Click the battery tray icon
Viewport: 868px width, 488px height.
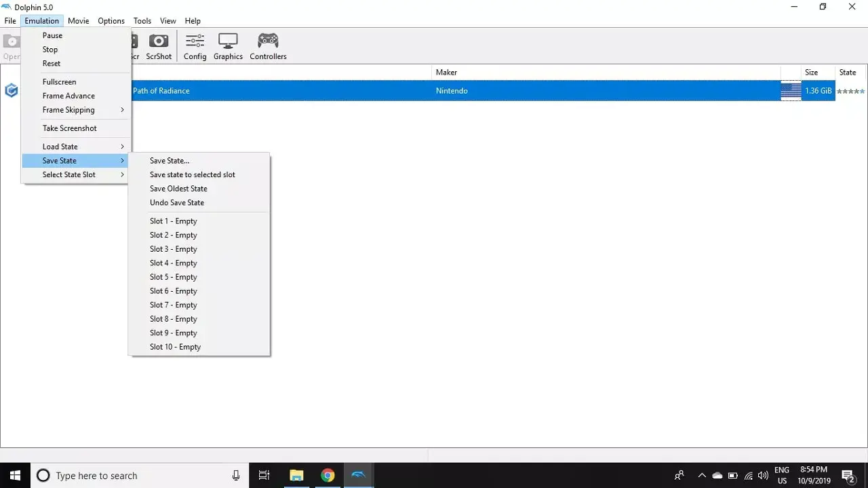click(733, 475)
